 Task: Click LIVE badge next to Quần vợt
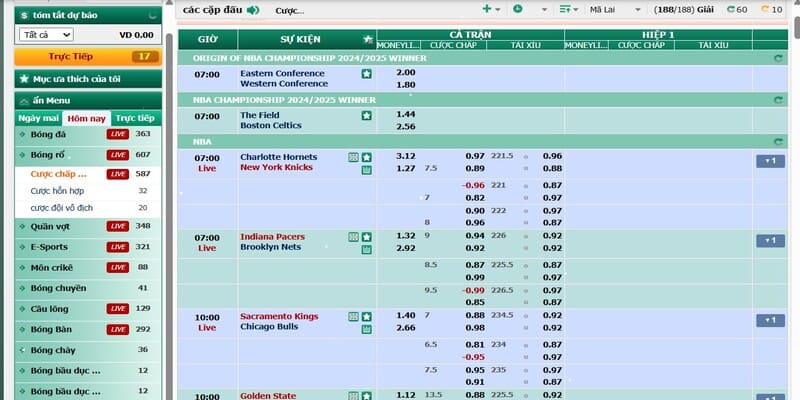point(118,226)
